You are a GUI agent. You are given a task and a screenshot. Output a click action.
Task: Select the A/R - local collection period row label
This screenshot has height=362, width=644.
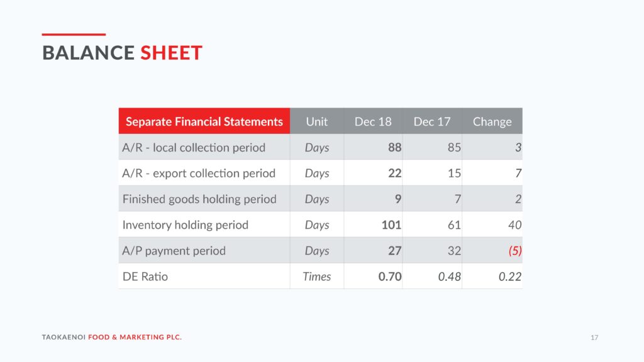point(194,147)
